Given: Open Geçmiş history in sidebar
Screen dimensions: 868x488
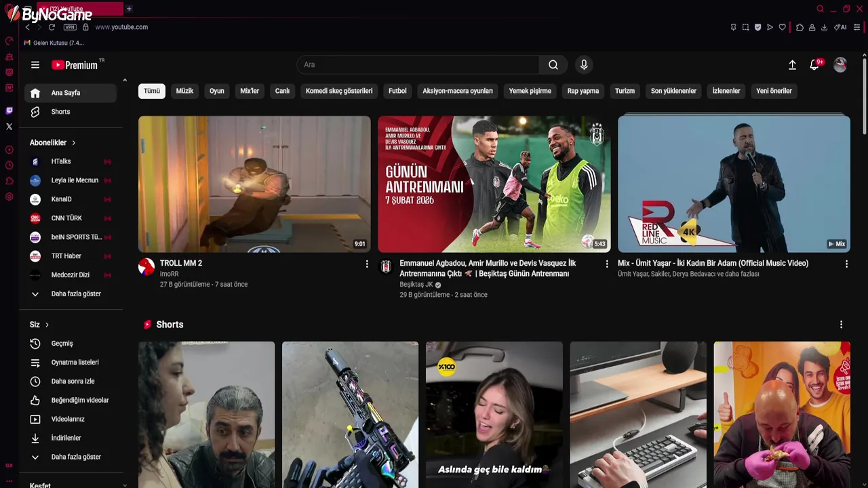Looking at the screenshot, I should pos(71,344).
